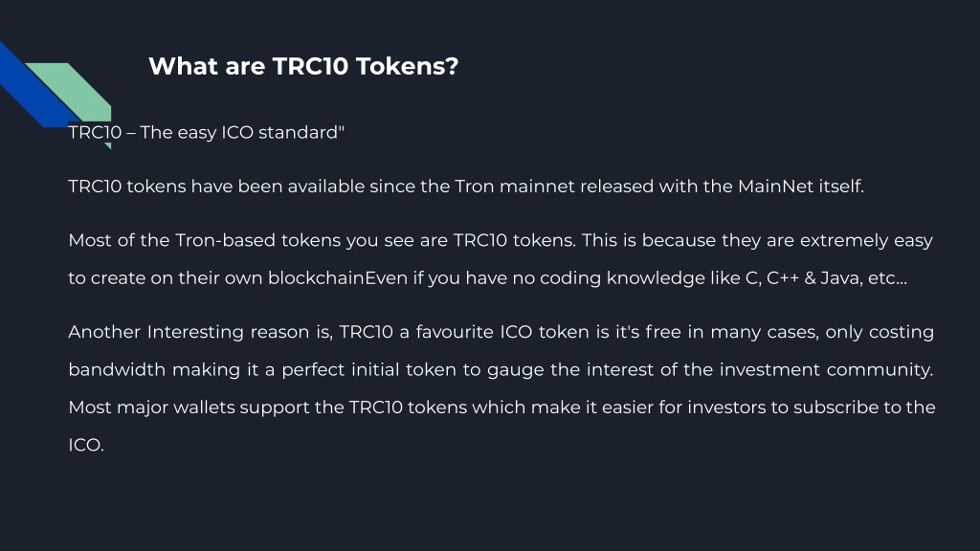Click the word 'Tokens?' in the heading
Viewport: 980px width, 551px height.
pyautogui.click(x=407, y=66)
